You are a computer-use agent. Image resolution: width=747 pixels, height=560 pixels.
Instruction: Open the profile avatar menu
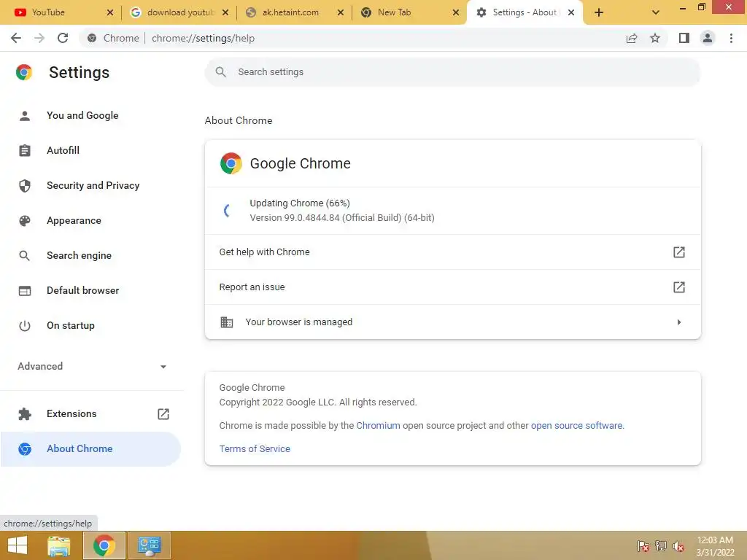point(708,38)
